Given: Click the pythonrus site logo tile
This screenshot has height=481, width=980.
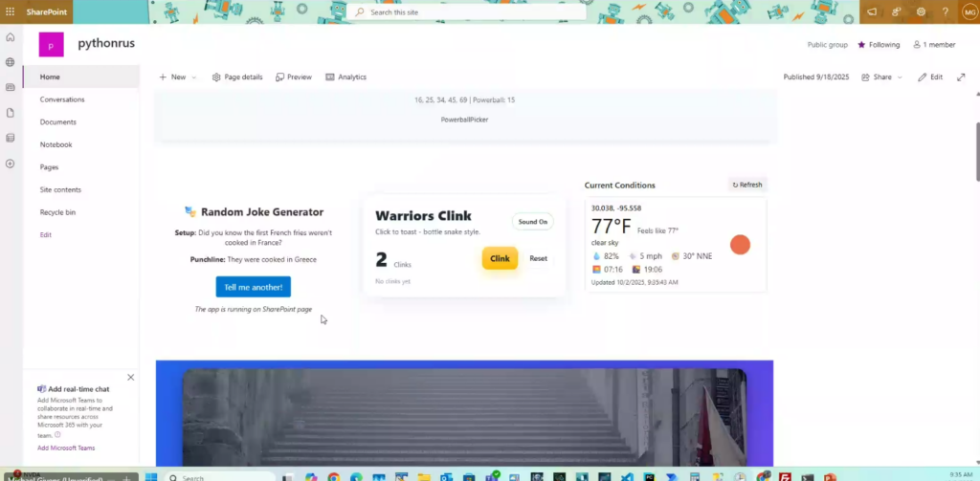Looking at the screenshot, I should coord(52,44).
